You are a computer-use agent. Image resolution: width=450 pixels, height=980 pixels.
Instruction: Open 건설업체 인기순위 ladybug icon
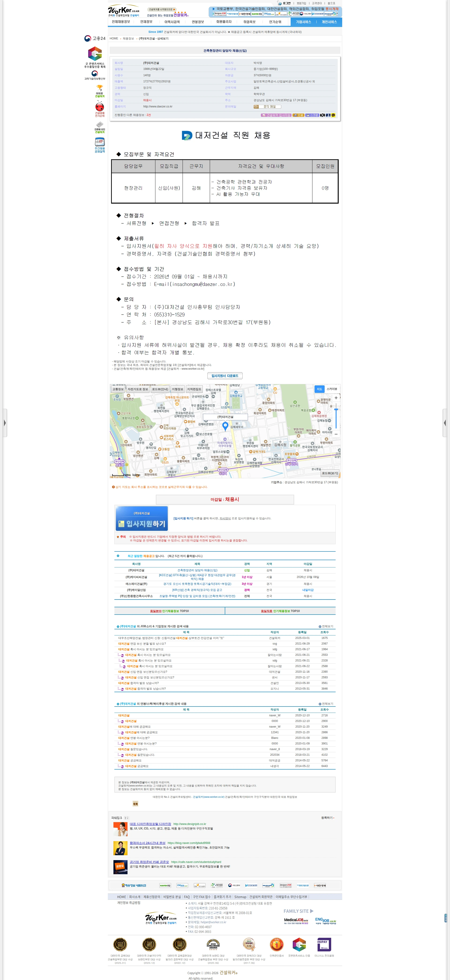click(100, 109)
